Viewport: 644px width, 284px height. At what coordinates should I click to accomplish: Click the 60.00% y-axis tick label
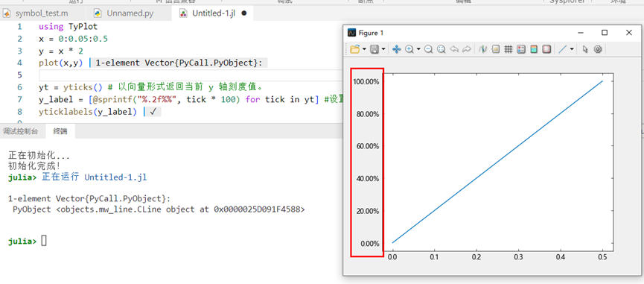coord(368,146)
